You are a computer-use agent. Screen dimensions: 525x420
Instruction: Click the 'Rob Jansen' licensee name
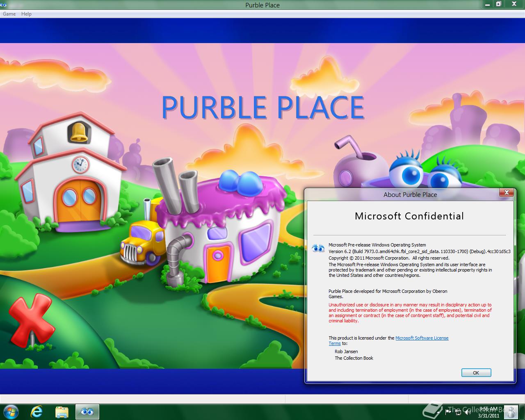point(346,352)
